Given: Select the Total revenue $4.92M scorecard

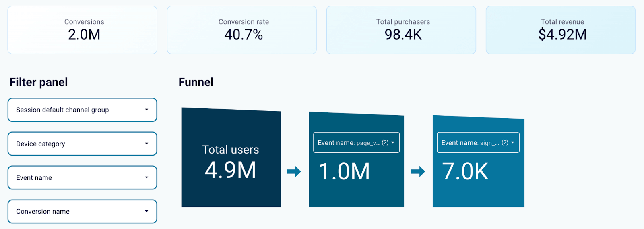Looking at the screenshot, I should (x=560, y=30).
